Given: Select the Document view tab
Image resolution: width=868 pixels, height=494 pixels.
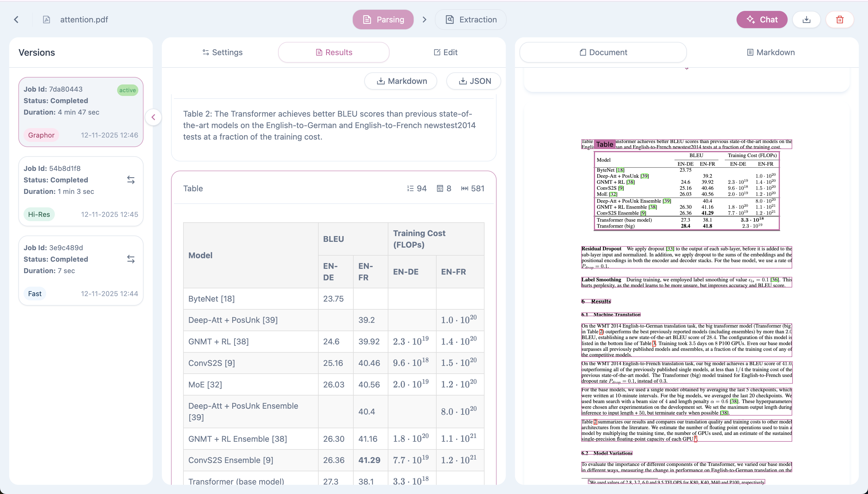Looking at the screenshot, I should pyautogui.click(x=603, y=52).
